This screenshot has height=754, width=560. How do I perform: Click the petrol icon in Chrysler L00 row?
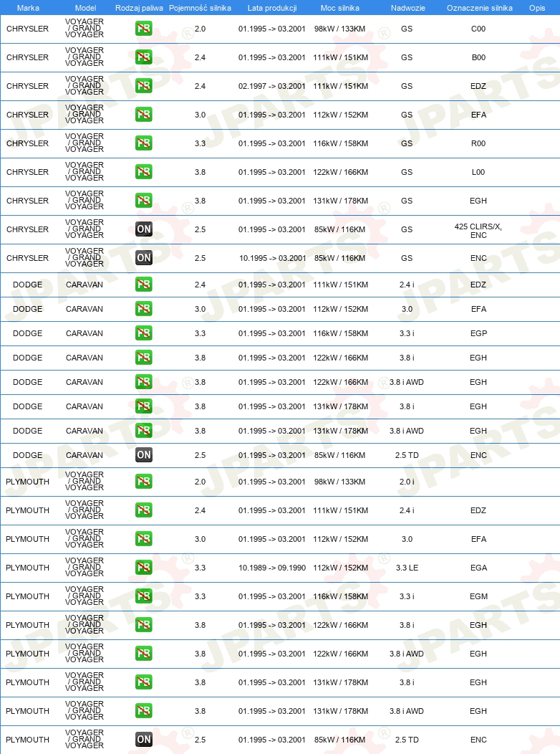[144, 172]
